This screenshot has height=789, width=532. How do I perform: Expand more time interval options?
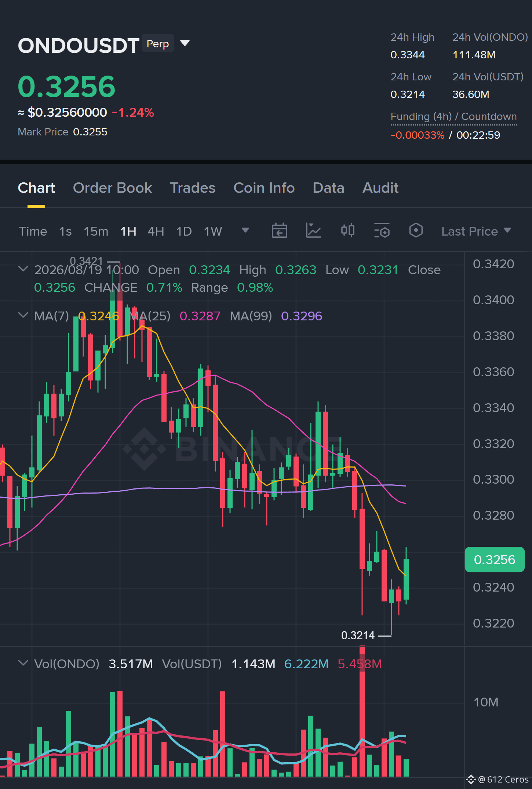pyautogui.click(x=245, y=230)
